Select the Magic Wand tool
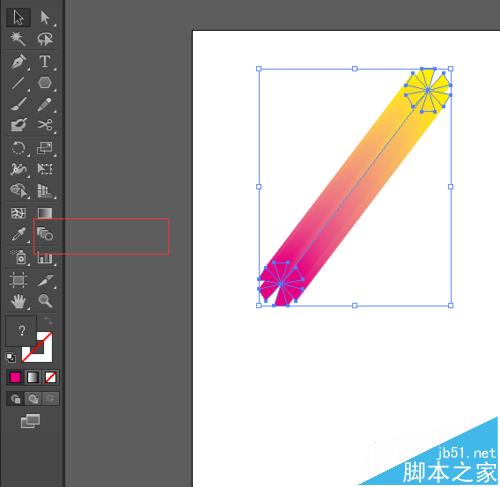 pos(18,39)
